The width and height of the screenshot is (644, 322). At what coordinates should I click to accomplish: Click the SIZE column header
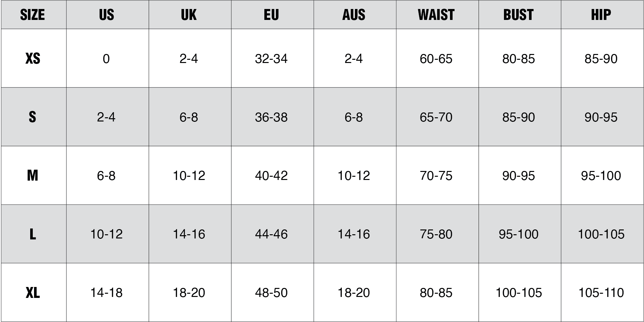click(32, 15)
